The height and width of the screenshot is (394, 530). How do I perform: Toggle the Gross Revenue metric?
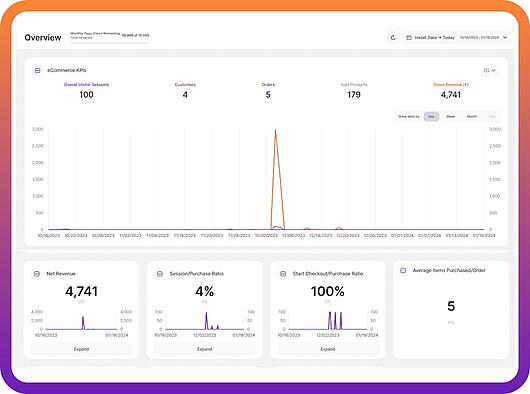tap(451, 84)
